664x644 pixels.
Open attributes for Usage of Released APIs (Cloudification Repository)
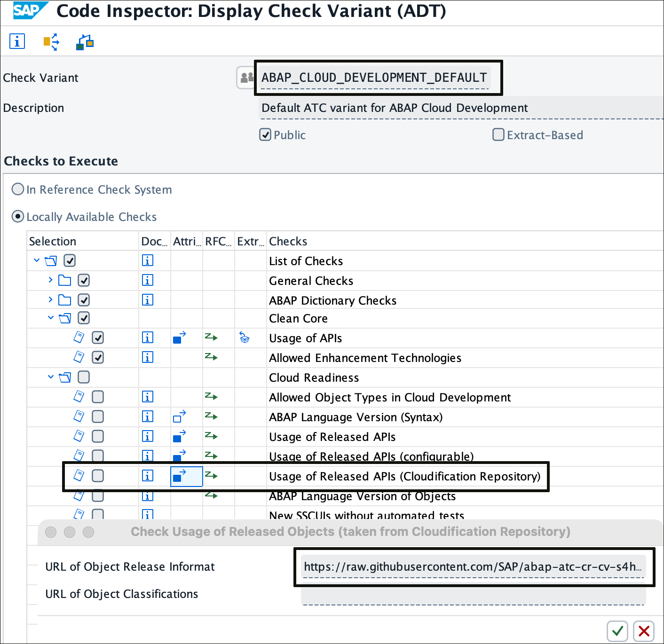[x=180, y=476]
